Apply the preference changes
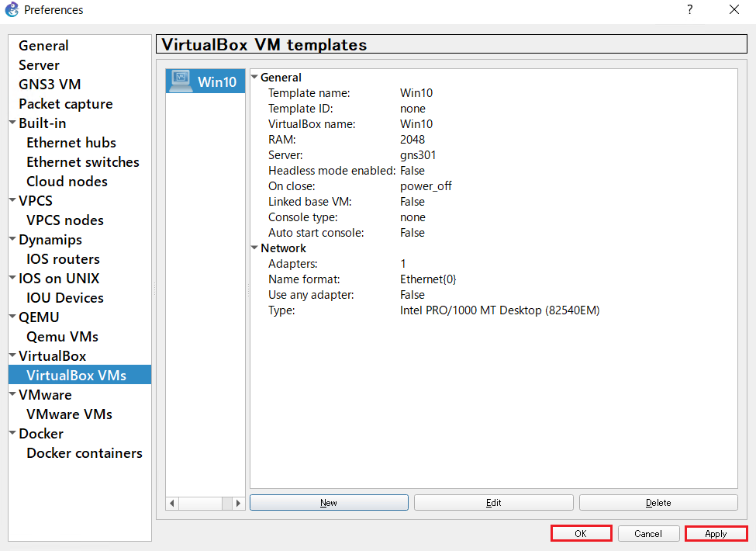Screen dimensions: 756x551 coord(716,533)
